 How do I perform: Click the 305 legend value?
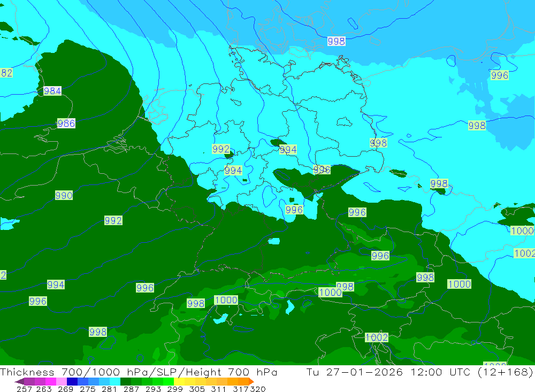pyautogui.click(x=197, y=389)
